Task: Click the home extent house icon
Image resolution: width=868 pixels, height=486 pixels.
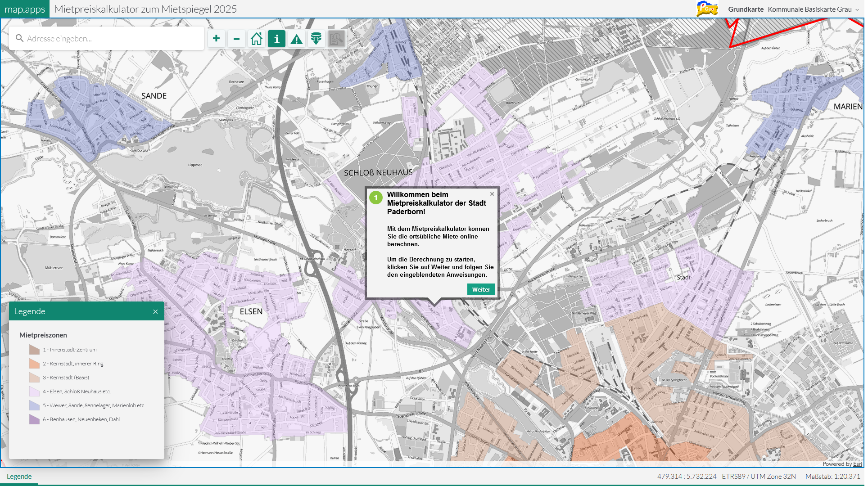Action: click(257, 39)
